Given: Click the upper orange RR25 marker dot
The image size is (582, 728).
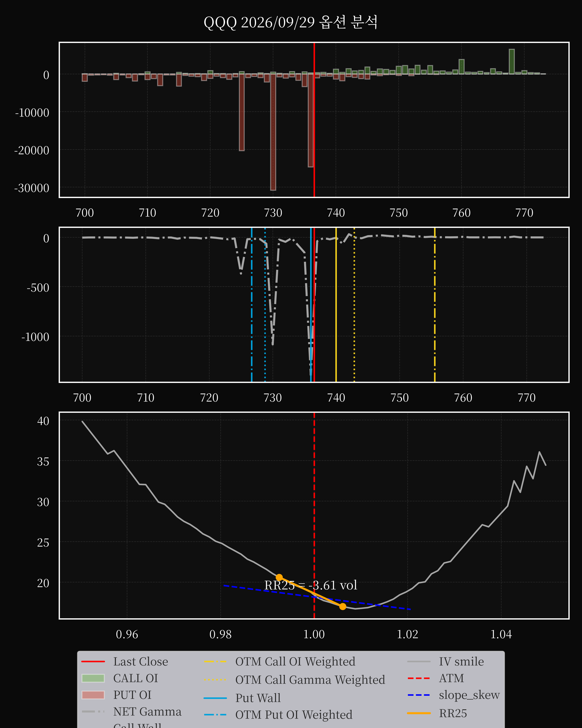Looking at the screenshot, I should [279, 577].
